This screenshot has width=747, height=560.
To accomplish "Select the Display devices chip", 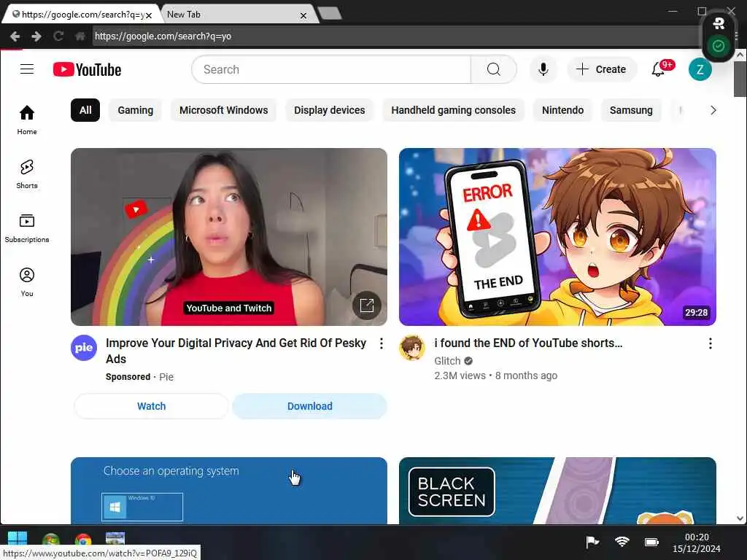I will (329, 111).
